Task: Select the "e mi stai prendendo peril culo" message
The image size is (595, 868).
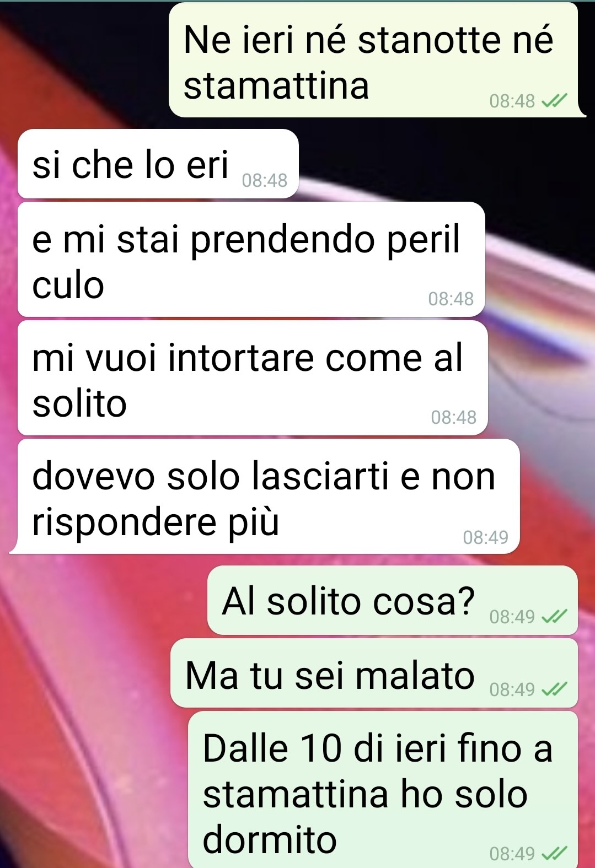Action: point(251,260)
